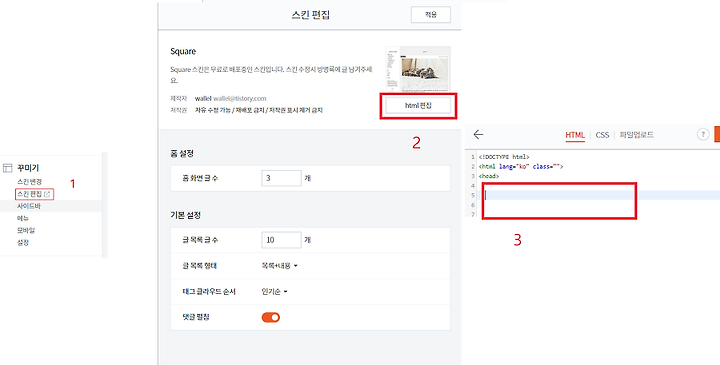Click the 태그 클라우드 순서 label

click(x=209, y=292)
